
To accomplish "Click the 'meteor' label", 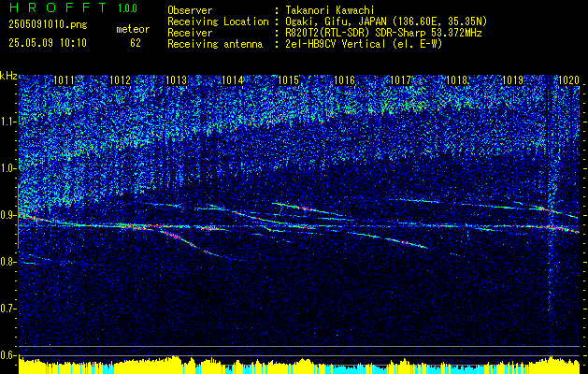I will pos(133,29).
